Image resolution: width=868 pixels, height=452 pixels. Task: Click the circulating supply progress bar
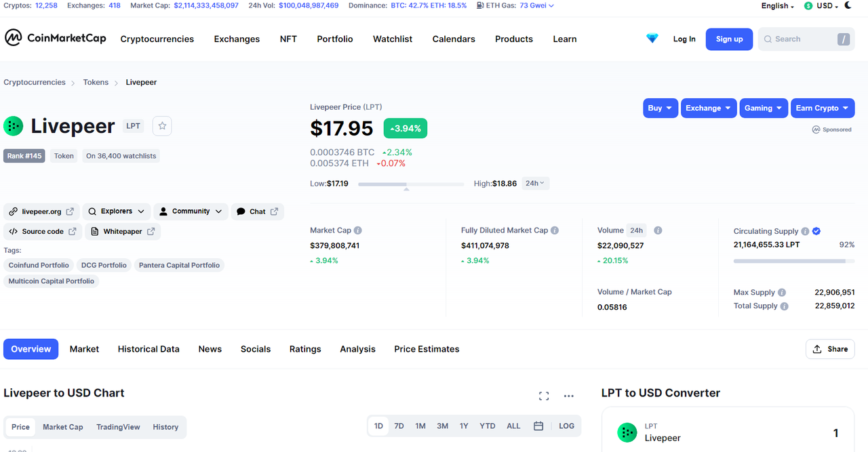pyautogui.click(x=794, y=261)
